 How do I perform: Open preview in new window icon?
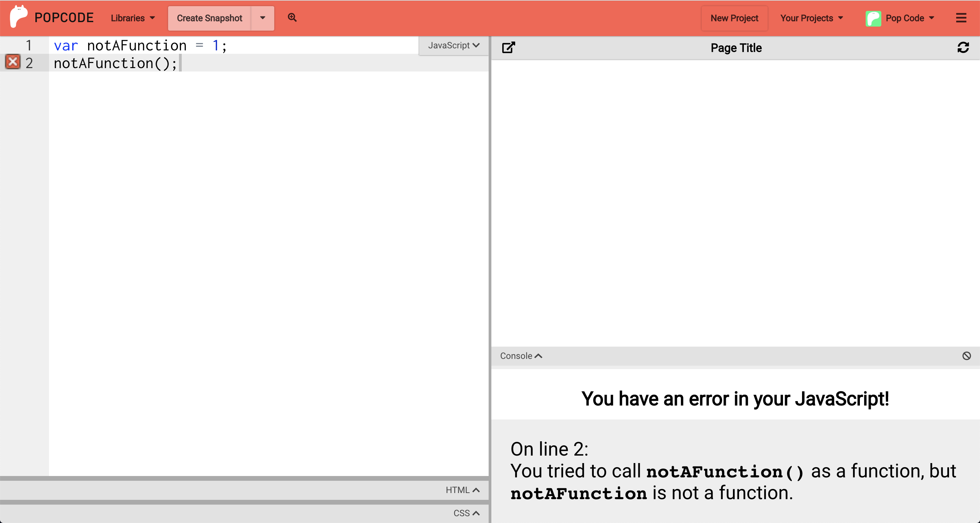click(x=508, y=48)
